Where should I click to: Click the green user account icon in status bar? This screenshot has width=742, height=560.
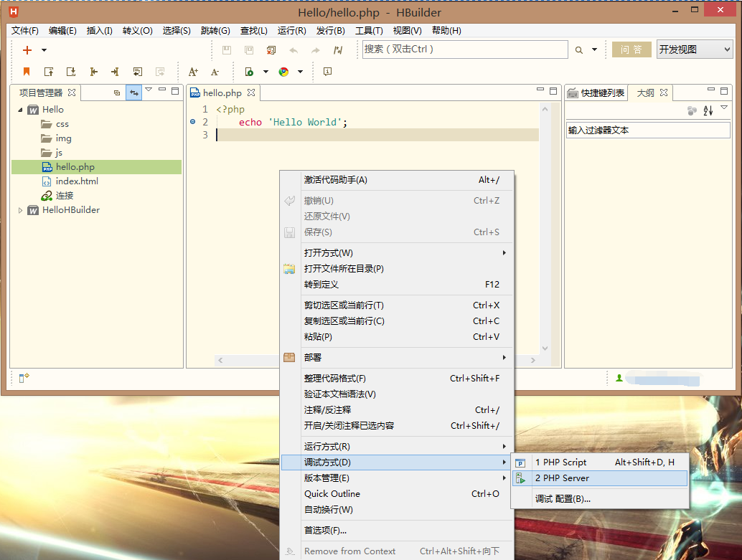[619, 378]
